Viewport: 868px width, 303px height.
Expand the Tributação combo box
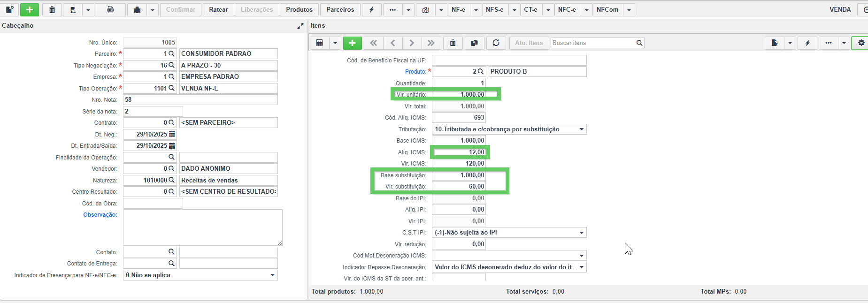[x=582, y=129]
